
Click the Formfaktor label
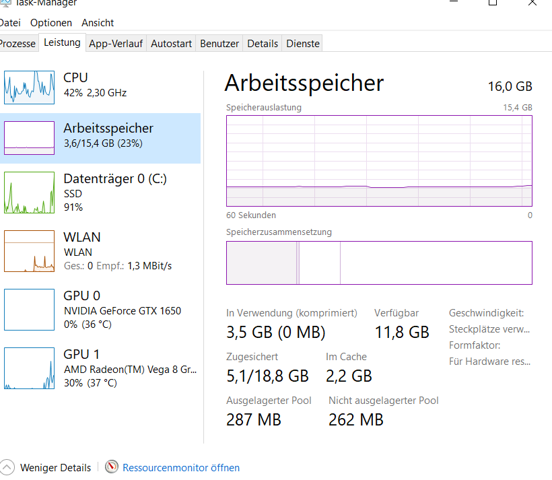[475, 345]
